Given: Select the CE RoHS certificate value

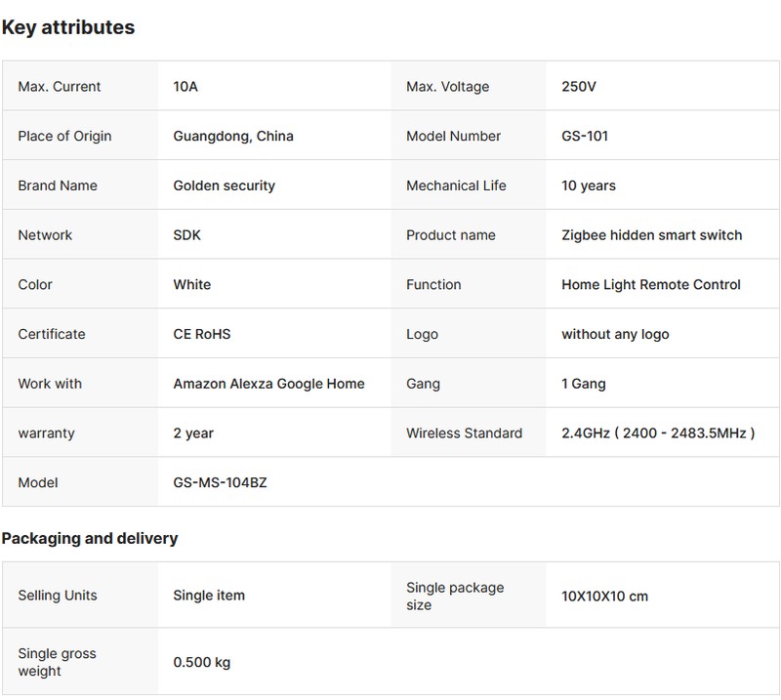Looking at the screenshot, I should coord(202,334).
